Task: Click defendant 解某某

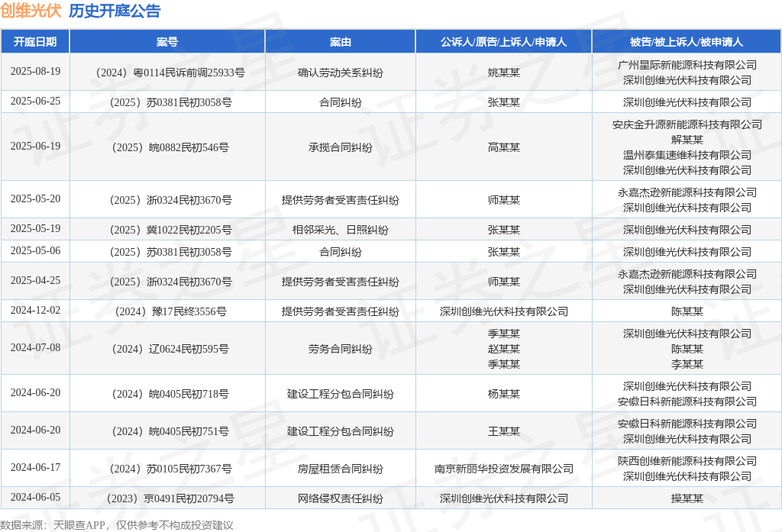Action: [x=687, y=140]
